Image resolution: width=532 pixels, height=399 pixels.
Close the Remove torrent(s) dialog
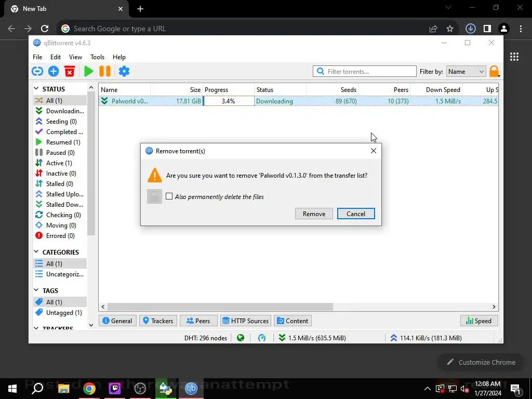(373, 151)
